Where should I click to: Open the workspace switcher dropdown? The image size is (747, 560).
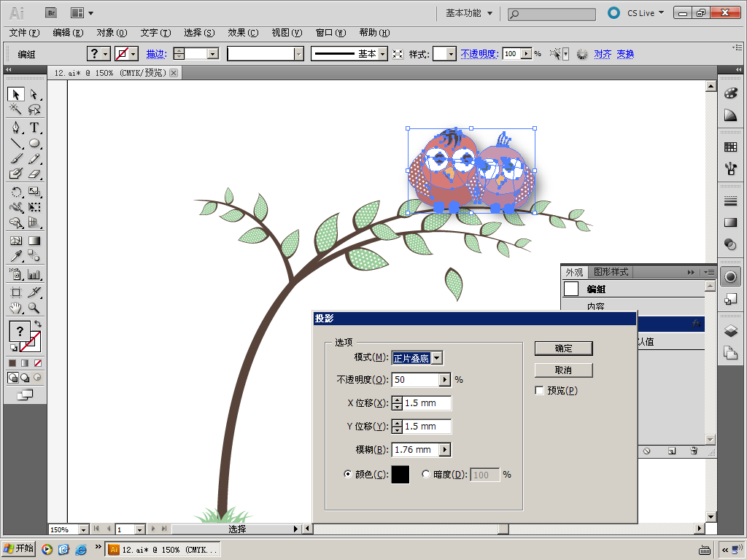pyautogui.click(x=469, y=13)
